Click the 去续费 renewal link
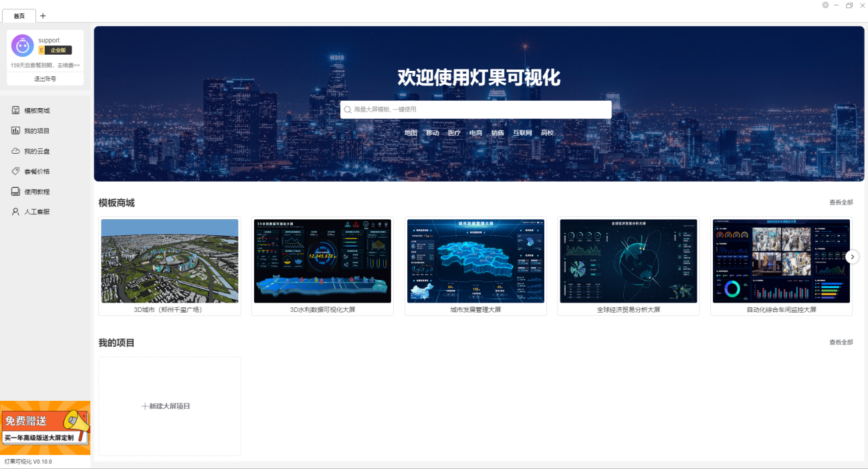Screen dimensions: 868x469 [x=68, y=65]
